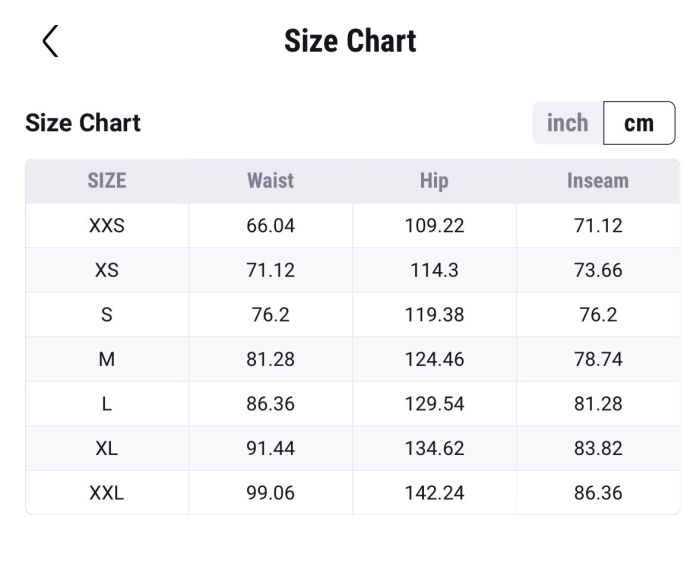Screen dimensions: 700x569
Task: Select the XXS size row label
Action: [x=107, y=226]
